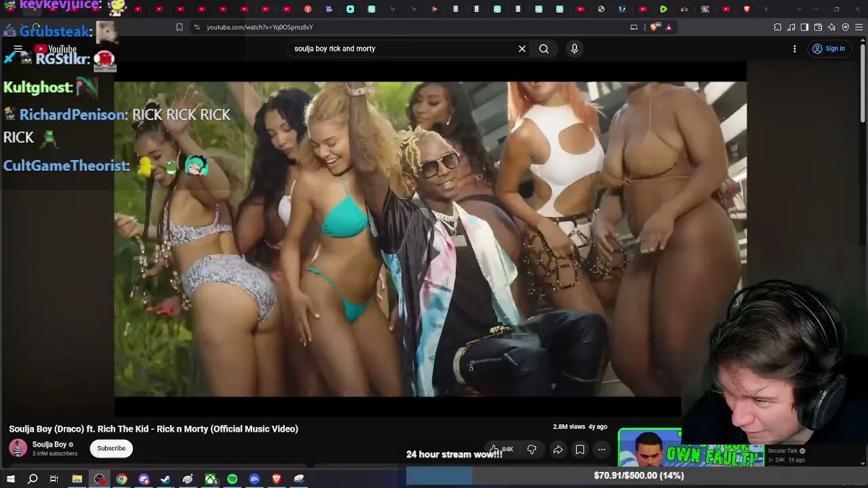
Task: Click the playing Soulja Boy music video
Action: pos(431,239)
